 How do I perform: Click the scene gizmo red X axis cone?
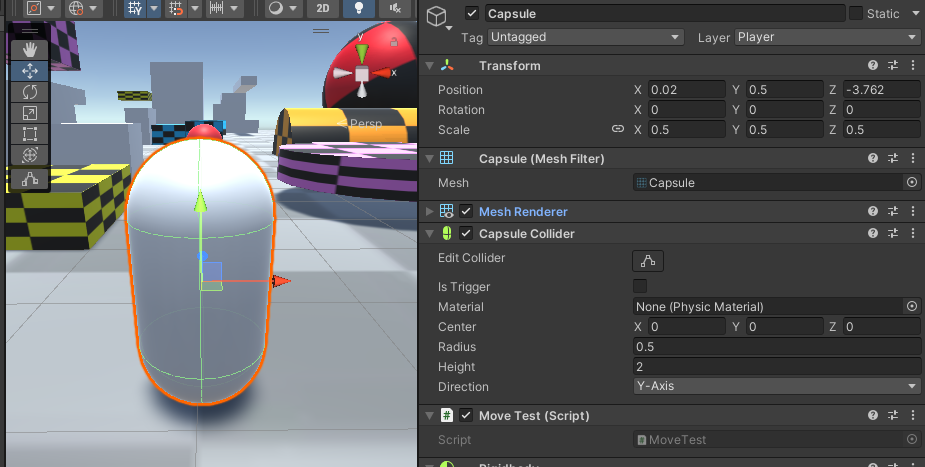tap(381, 73)
